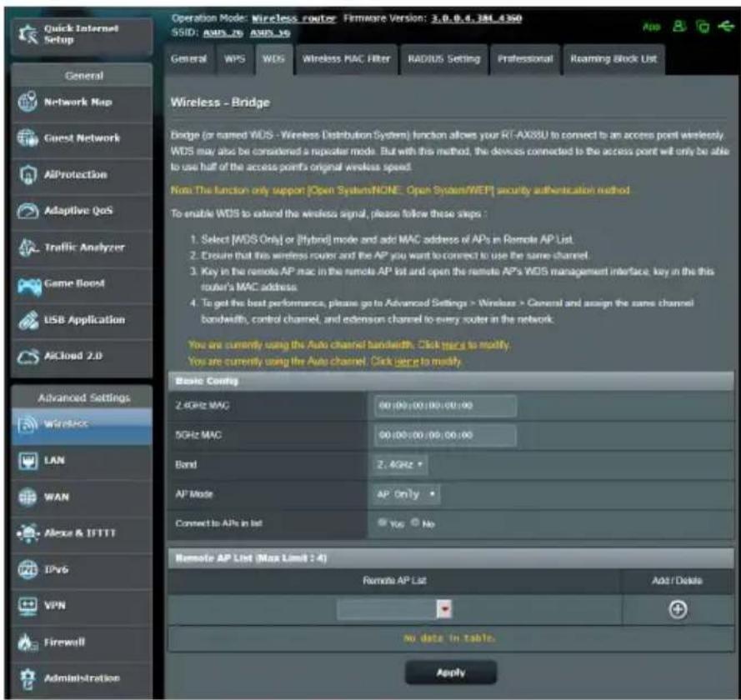Viewport: 741px width, 700px height.
Task: Switch to the Professional tab
Action: [525, 59]
